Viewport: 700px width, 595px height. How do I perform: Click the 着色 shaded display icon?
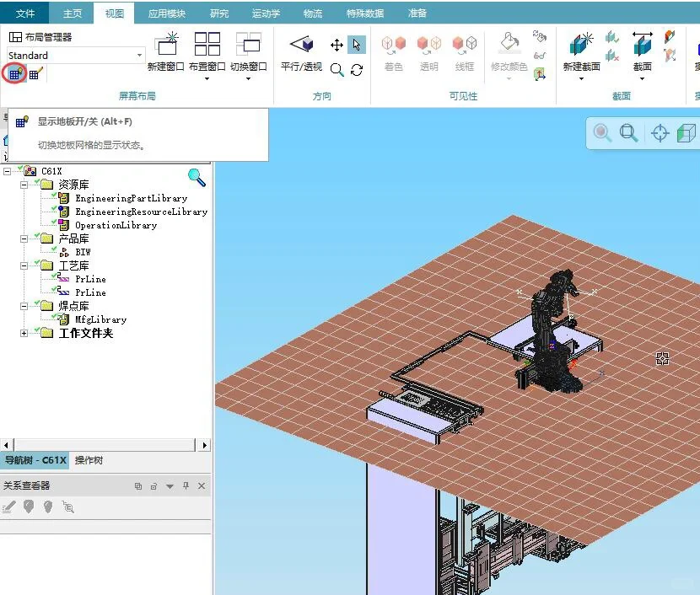tap(393, 44)
